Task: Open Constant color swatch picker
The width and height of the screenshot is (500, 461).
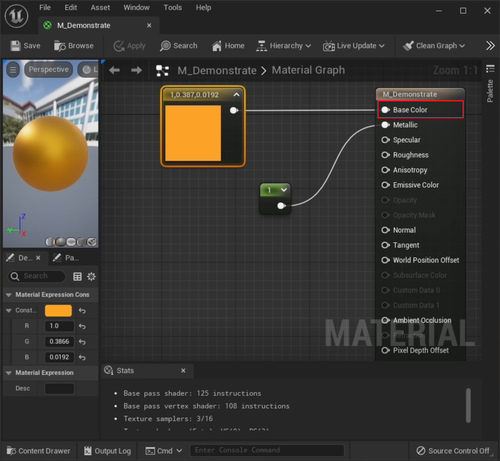Action: point(58,310)
